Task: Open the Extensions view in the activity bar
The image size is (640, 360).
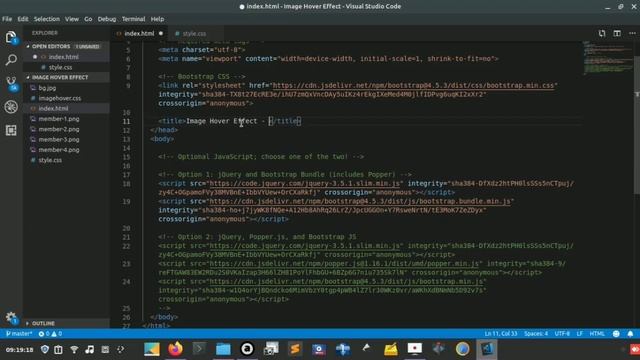Action: pos(11,130)
